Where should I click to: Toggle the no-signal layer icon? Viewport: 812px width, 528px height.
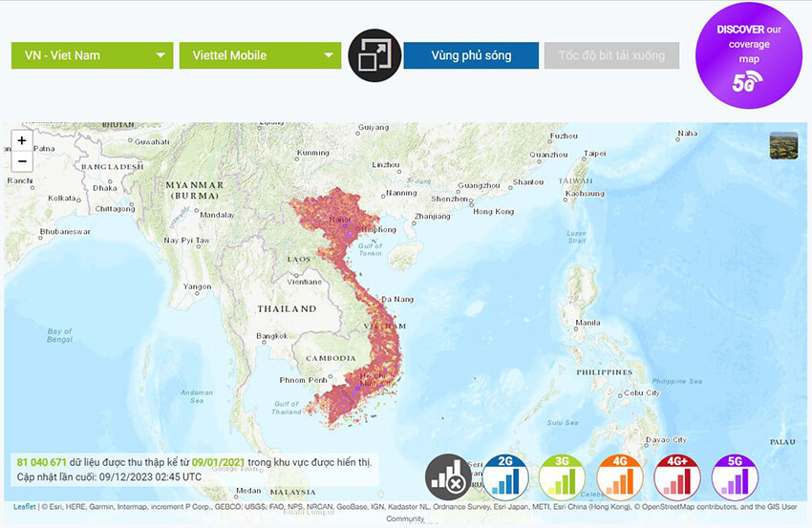tap(447, 475)
